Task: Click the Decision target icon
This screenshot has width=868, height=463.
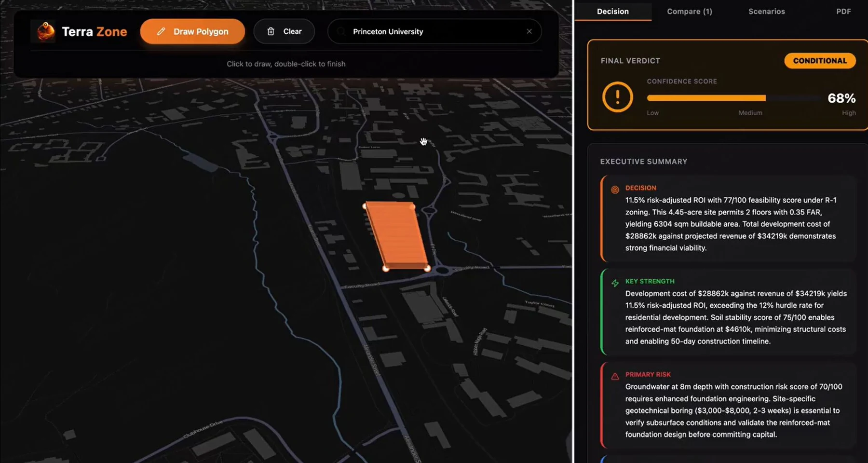Action: click(615, 190)
